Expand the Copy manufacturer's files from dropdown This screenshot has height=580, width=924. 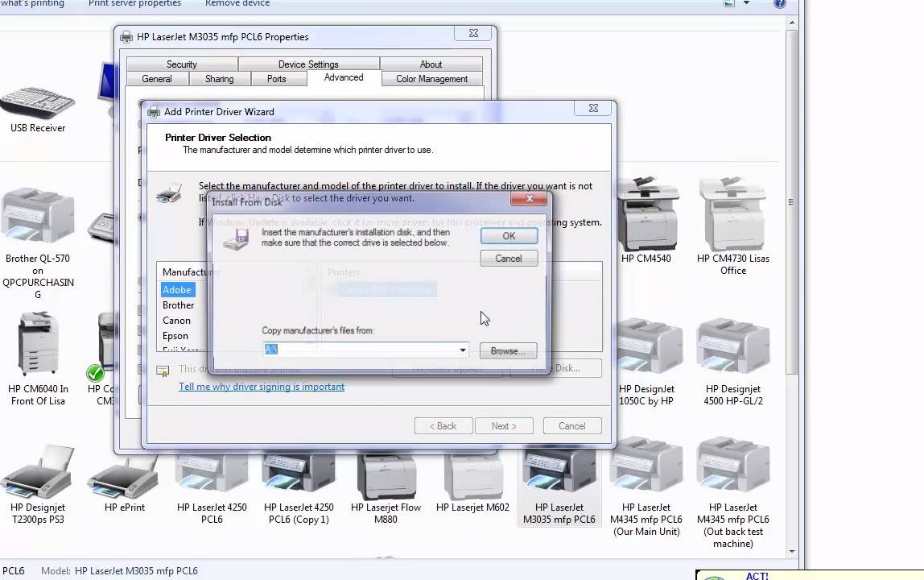click(x=463, y=350)
